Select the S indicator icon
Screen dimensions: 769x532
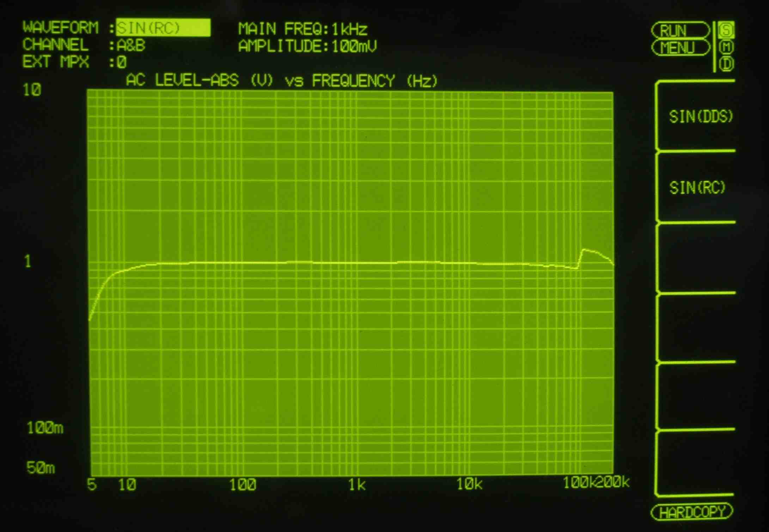(x=726, y=30)
